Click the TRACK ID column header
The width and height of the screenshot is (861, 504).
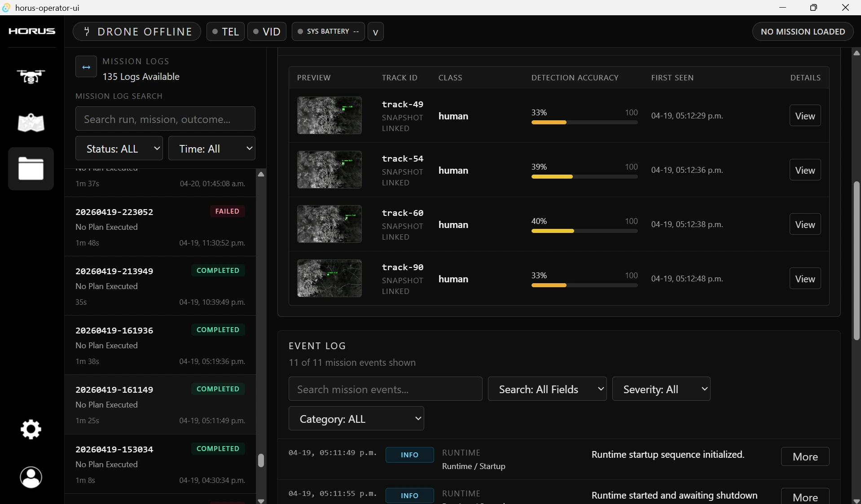click(x=400, y=78)
